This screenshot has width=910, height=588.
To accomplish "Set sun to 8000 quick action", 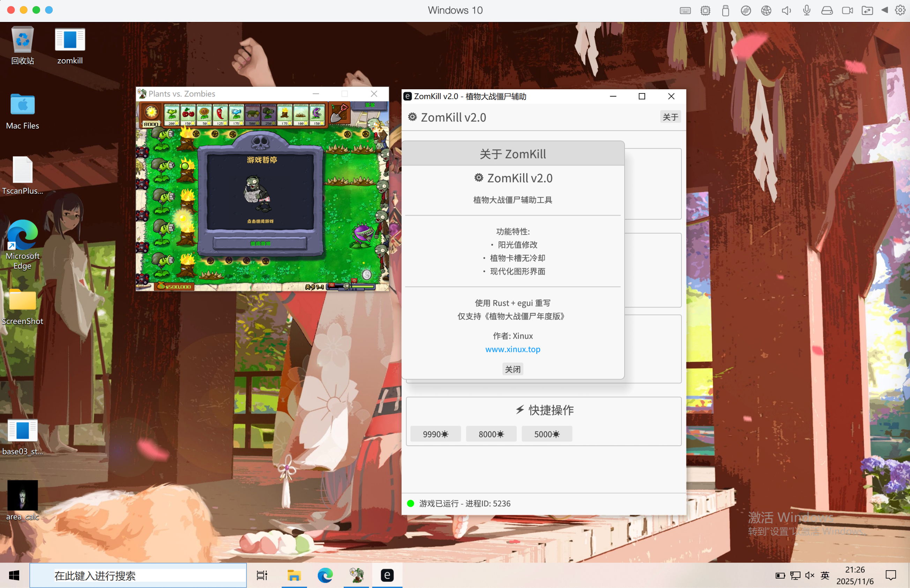I will tap(491, 434).
